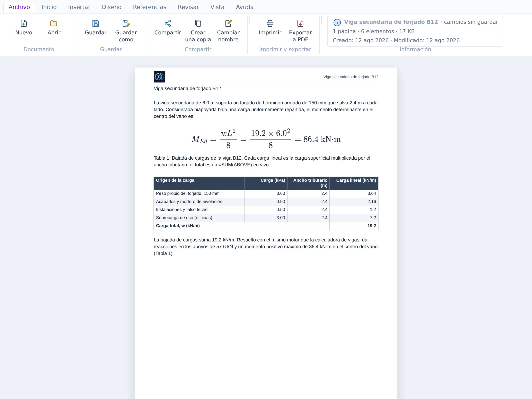Click the 'Carga total, w (kN/m)' cell
This screenshot has height=399, width=532.
pos(241,226)
